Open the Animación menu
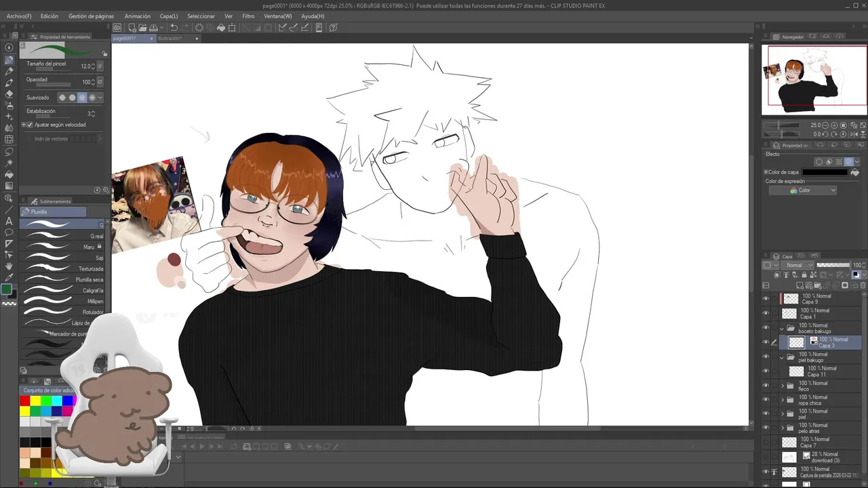The height and width of the screenshot is (488, 868). [x=138, y=16]
